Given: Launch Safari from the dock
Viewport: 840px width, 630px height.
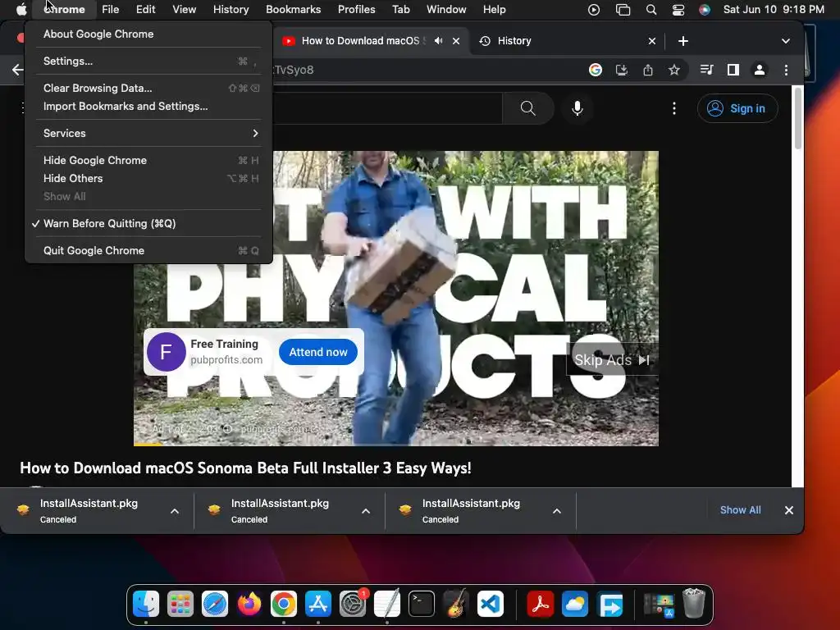Looking at the screenshot, I should point(215,605).
